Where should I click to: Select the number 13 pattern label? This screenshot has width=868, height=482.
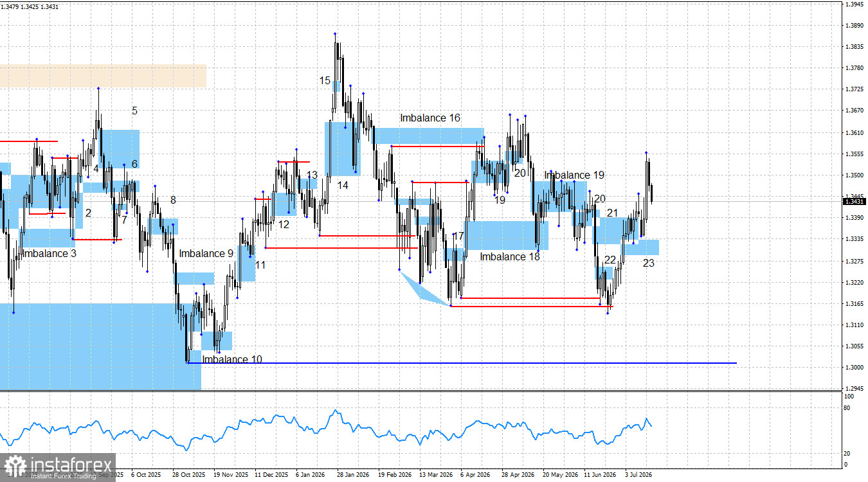click(x=312, y=175)
